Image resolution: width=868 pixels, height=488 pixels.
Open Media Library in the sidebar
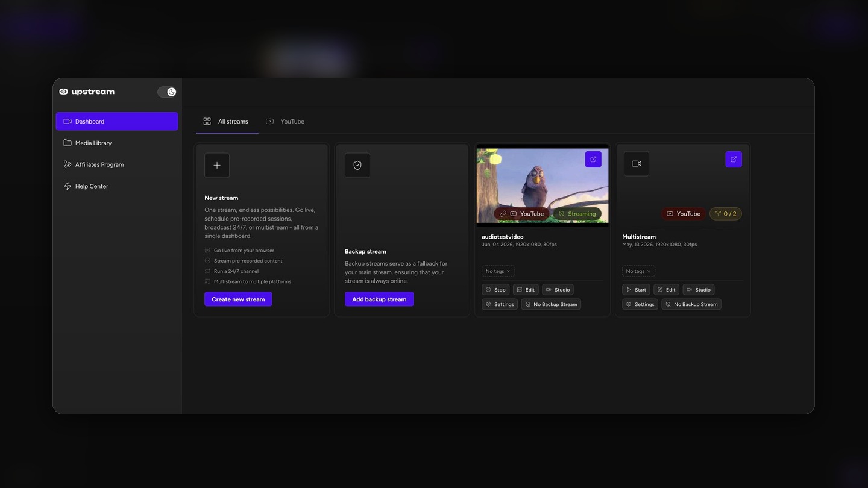point(117,143)
